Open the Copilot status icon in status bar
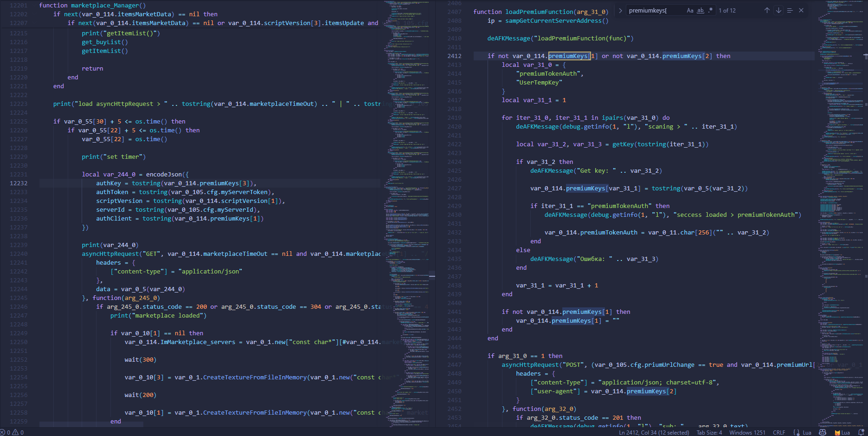The image size is (868, 436). (823, 432)
